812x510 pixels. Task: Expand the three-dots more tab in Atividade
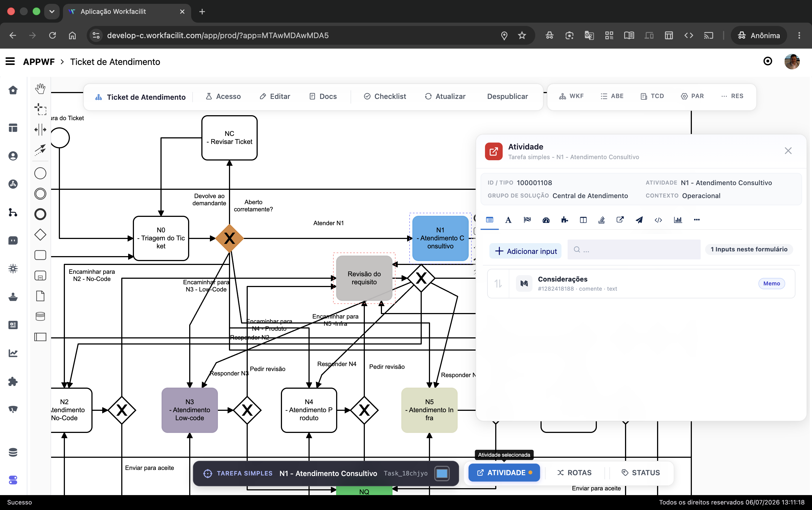[x=697, y=220]
